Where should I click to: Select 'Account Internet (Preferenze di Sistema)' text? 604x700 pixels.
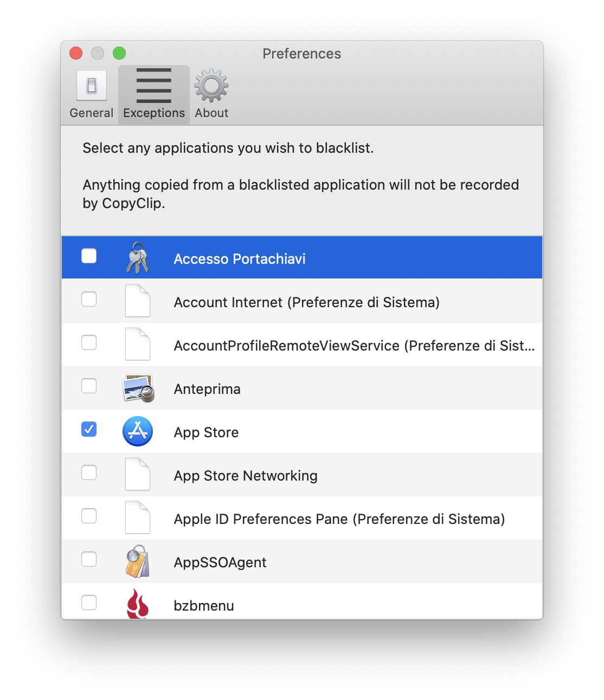tap(307, 302)
